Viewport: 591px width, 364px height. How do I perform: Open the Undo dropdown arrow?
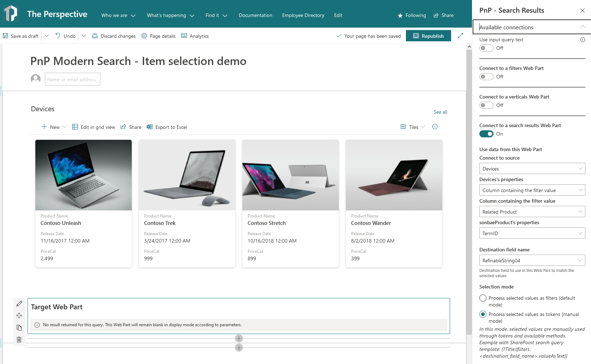84,36
